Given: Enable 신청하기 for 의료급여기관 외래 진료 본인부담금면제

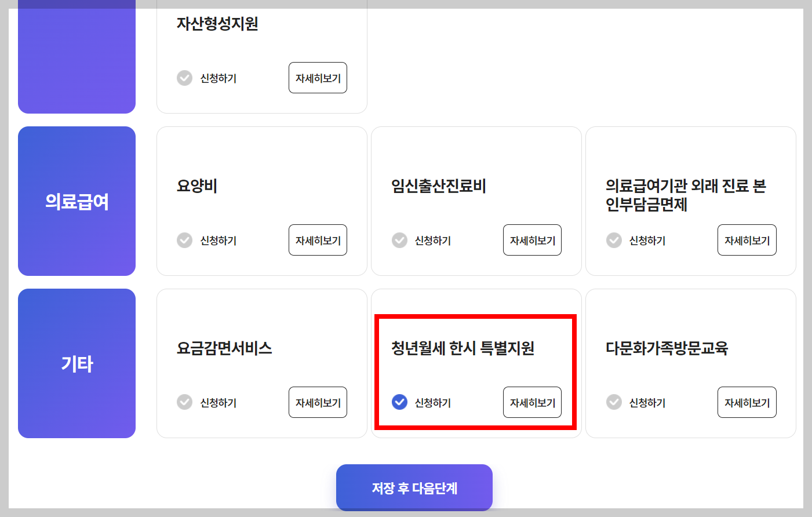Looking at the screenshot, I should (x=614, y=240).
